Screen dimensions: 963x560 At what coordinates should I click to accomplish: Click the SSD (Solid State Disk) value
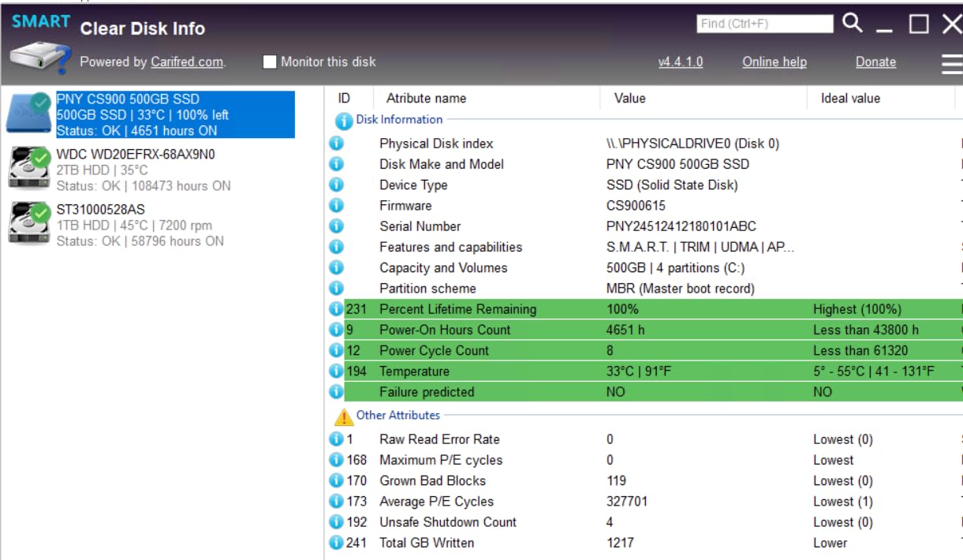click(x=672, y=185)
